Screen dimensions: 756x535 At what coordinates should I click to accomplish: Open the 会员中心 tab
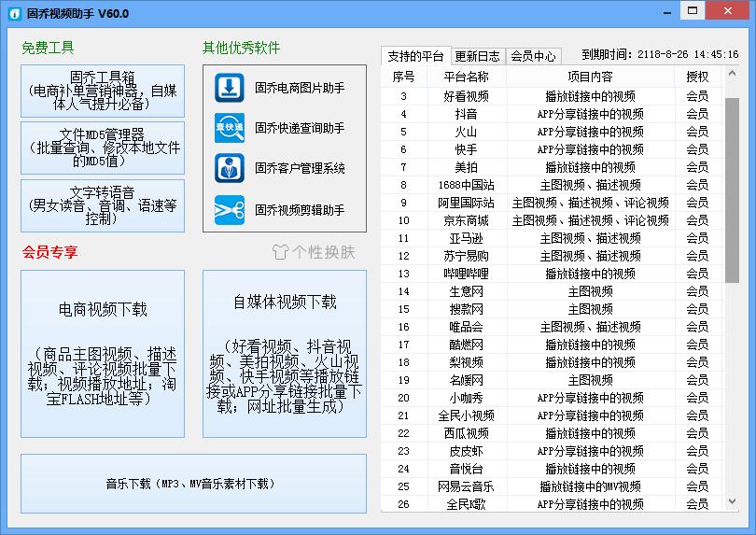[533, 56]
